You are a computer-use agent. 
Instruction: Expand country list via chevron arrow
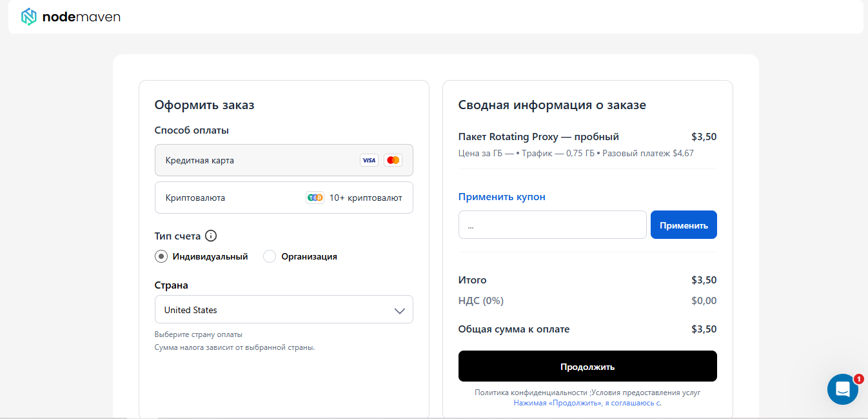pos(400,311)
